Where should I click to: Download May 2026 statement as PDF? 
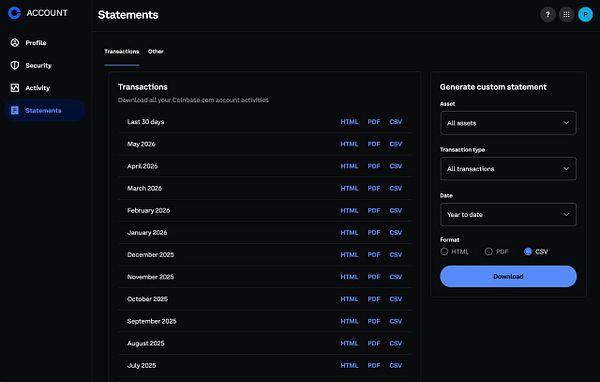pyautogui.click(x=374, y=144)
